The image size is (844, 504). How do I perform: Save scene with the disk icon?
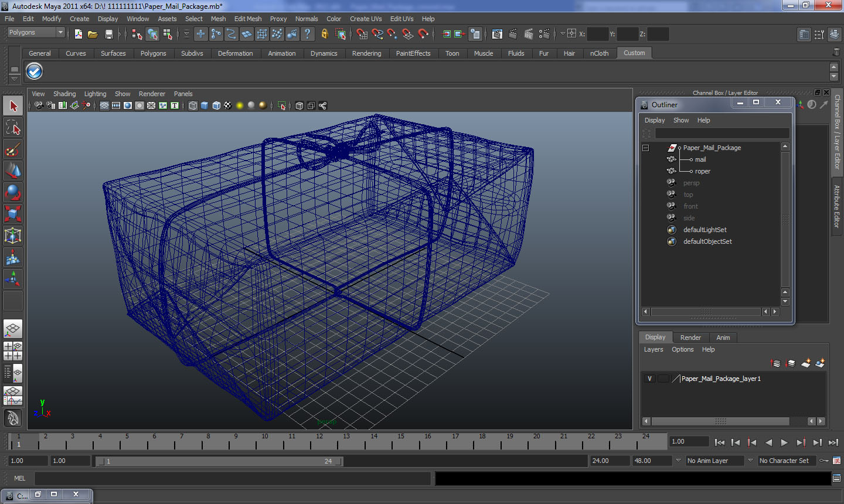coord(108,34)
